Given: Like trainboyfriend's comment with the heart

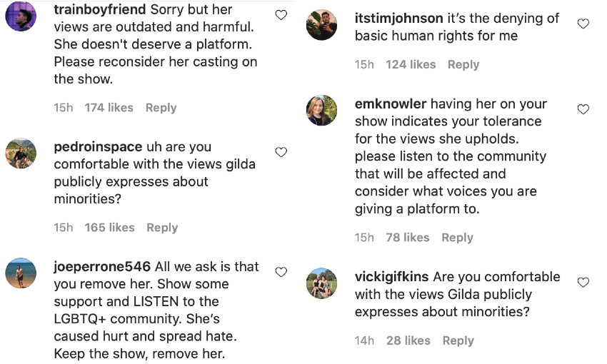Looking at the screenshot, I should (x=281, y=15).
